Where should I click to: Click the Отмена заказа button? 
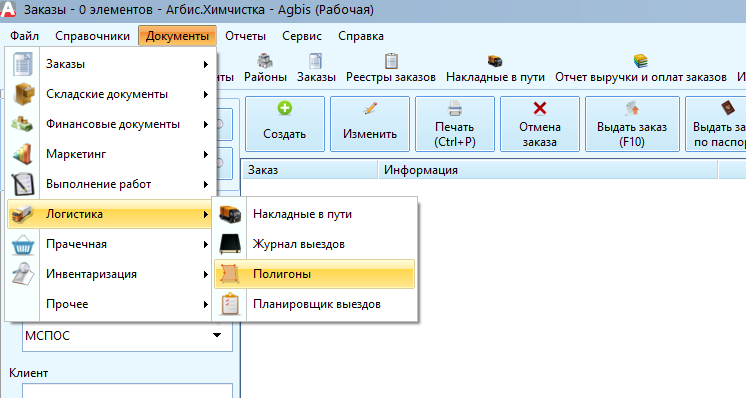[x=540, y=124]
